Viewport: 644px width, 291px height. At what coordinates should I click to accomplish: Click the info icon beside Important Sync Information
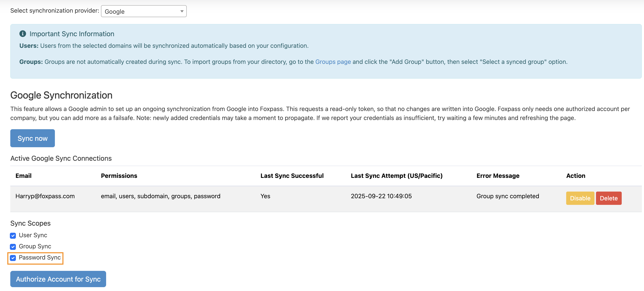pos(23,34)
